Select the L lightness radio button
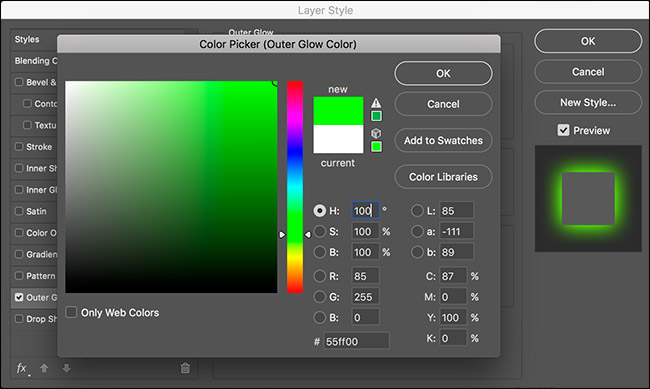The width and height of the screenshot is (650, 389). tap(417, 211)
